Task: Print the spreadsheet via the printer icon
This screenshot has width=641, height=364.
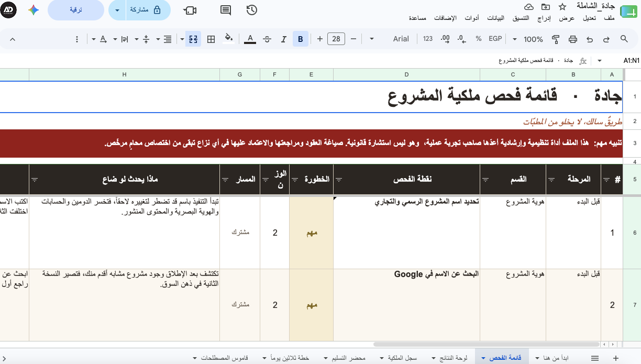Action: click(x=573, y=39)
